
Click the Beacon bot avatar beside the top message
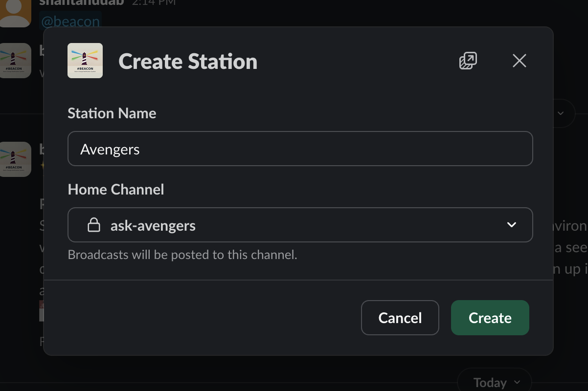pyautogui.click(x=15, y=61)
